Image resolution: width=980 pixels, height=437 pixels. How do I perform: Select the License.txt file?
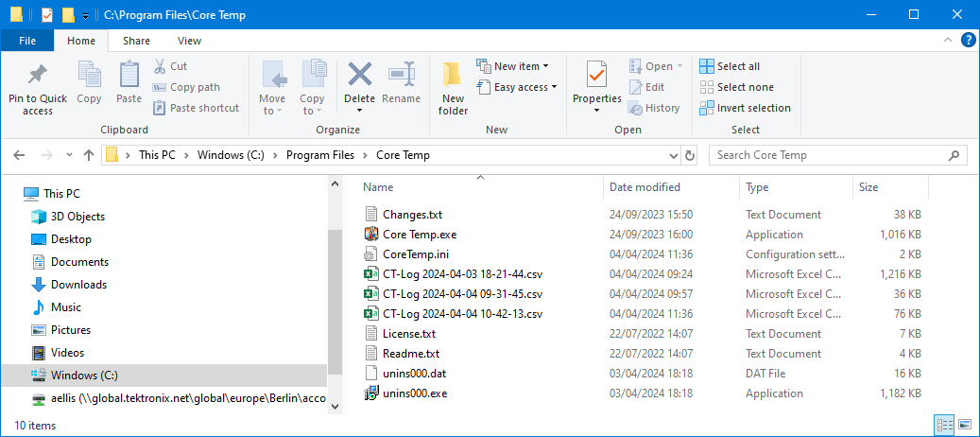click(409, 334)
